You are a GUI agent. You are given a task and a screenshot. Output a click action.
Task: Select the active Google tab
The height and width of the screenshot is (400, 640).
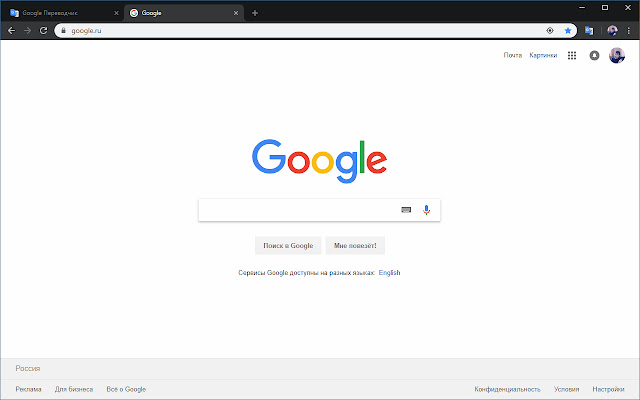pyautogui.click(x=184, y=13)
